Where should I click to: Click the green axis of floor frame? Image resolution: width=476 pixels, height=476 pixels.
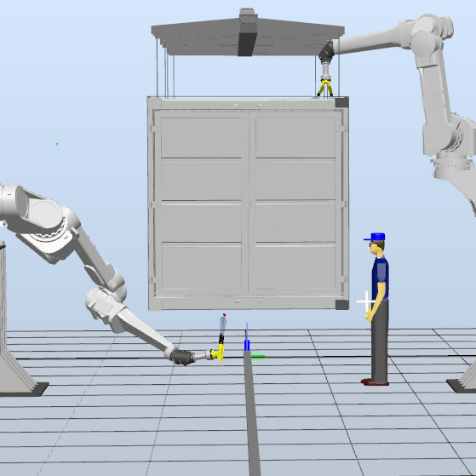pyautogui.click(x=257, y=357)
